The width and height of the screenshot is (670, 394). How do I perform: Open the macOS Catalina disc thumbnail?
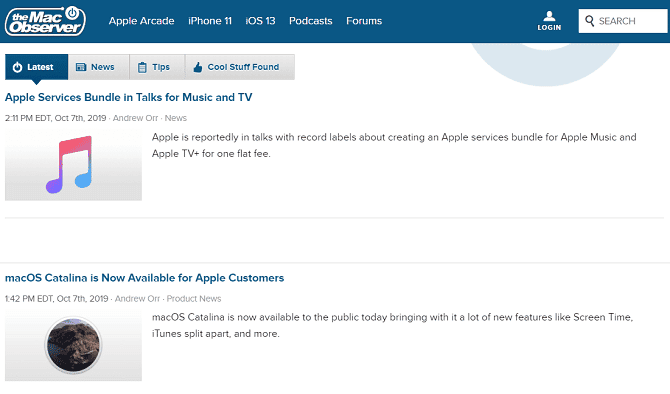click(73, 346)
